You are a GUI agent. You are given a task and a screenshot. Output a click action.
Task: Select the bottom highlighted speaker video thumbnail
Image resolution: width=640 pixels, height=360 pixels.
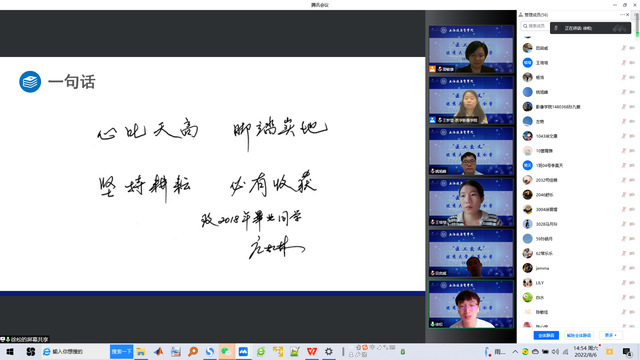coord(471,304)
